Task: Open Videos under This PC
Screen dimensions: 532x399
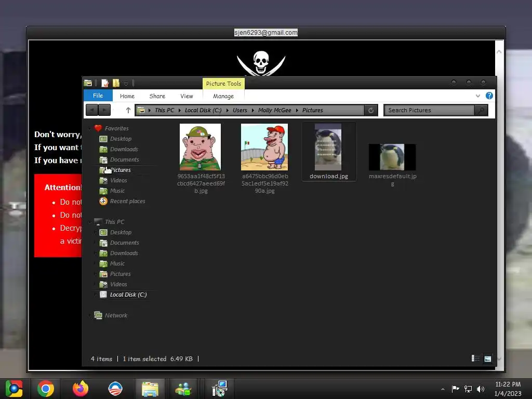Action: (x=118, y=284)
